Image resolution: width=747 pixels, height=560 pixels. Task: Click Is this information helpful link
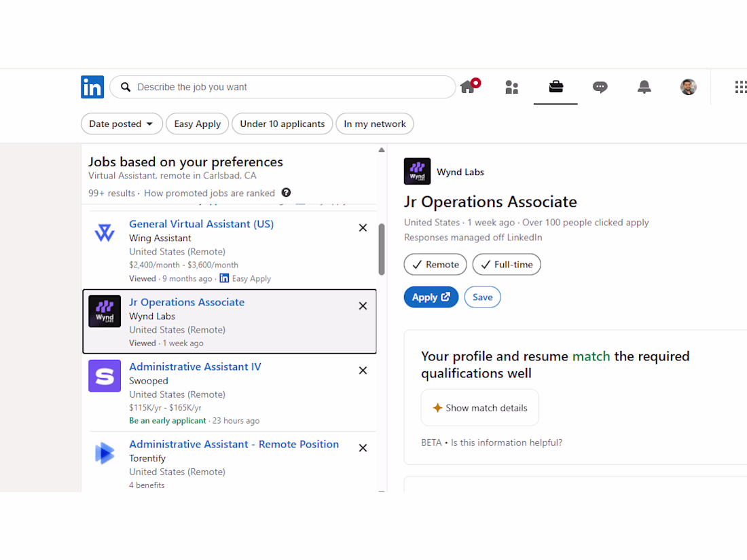point(507,443)
